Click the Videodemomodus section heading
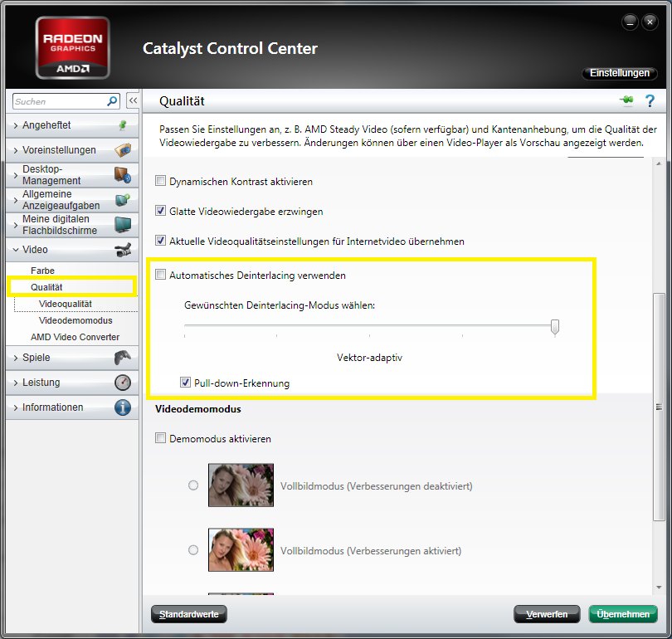 tap(198, 409)
